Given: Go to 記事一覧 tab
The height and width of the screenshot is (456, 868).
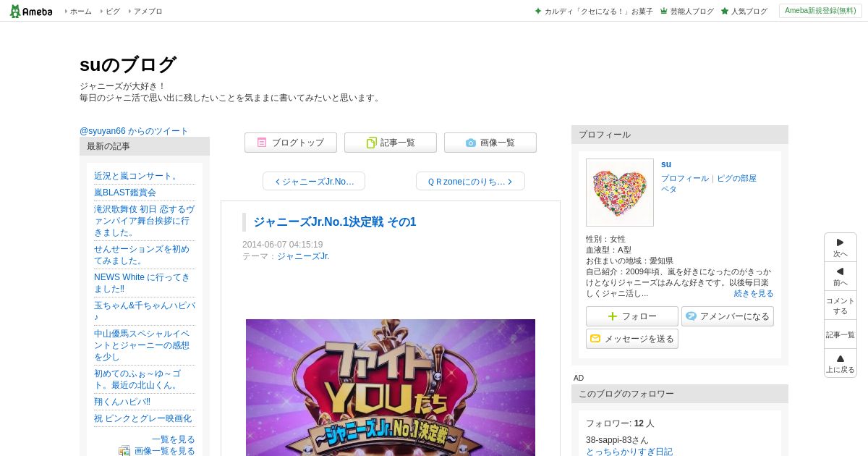Looking at the screenshot, I should pyautogui.click(x=391, y=143).
